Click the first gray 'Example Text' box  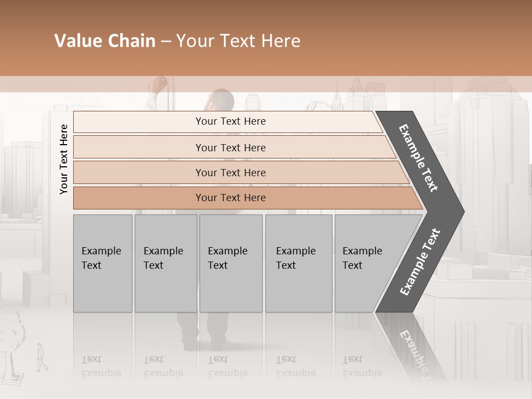pos(103,263)
